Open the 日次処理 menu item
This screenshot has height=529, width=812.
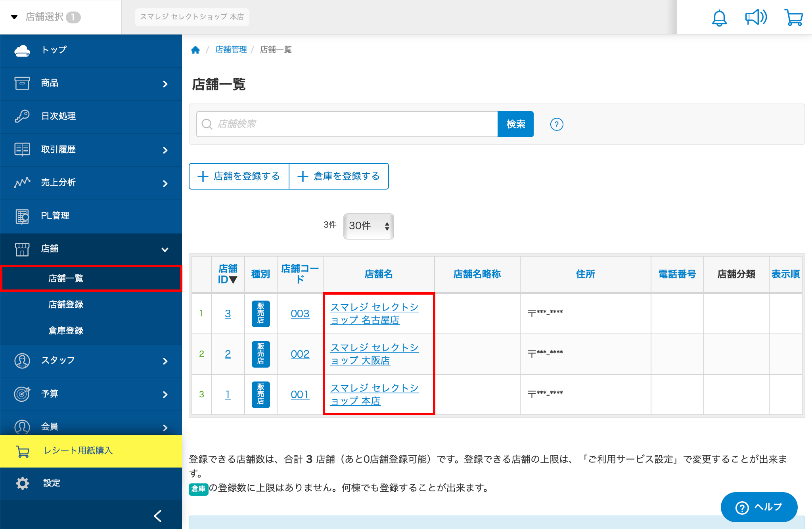click(91, 117)
